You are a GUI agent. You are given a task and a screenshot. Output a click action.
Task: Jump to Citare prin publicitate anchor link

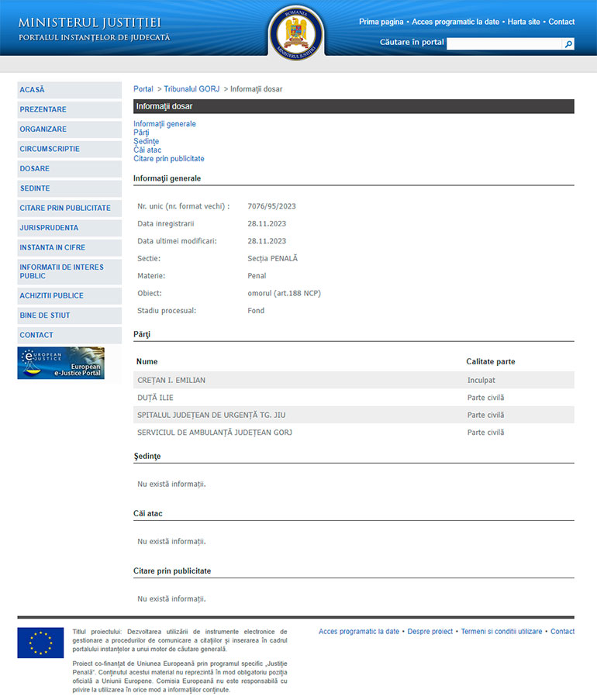pos(169,158)
